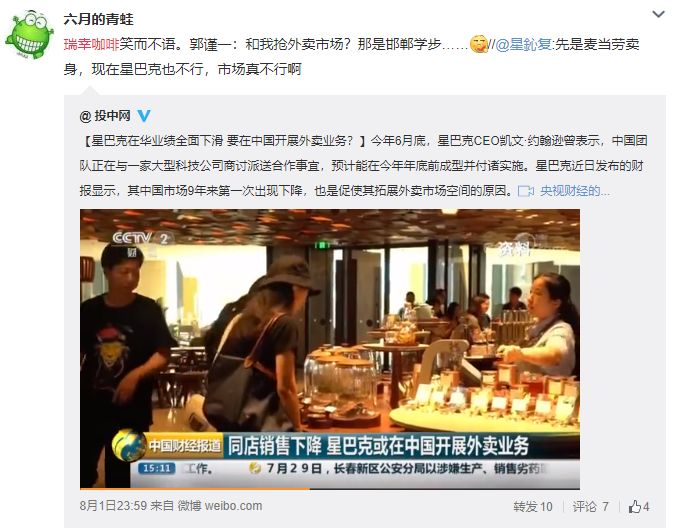Open 评论 7 comments

[x=590, y=507]
